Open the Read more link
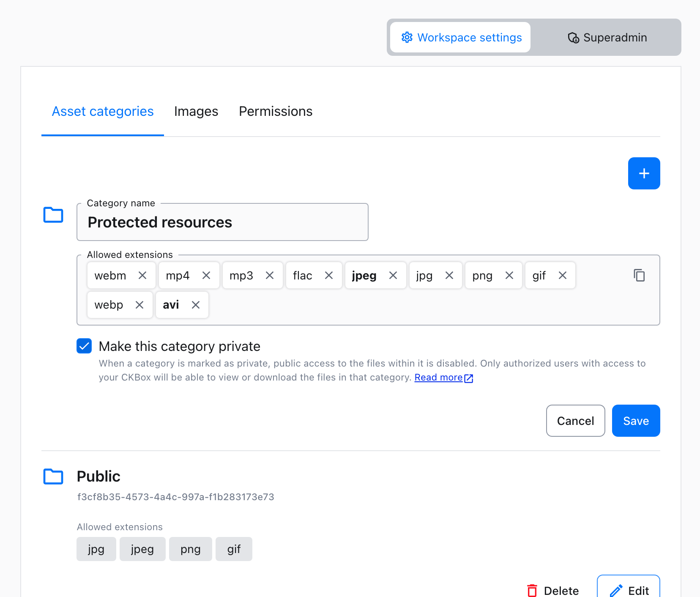This screenshot has width=700, height=597. pos(439,377)
